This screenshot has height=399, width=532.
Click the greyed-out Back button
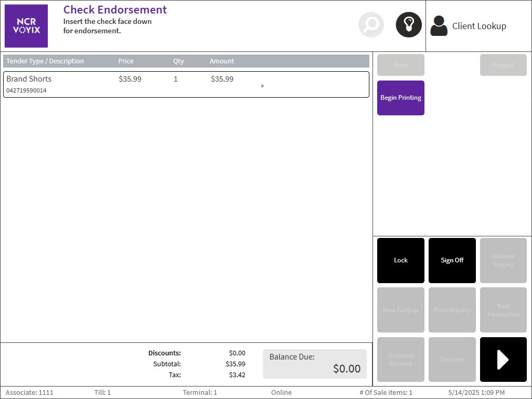point(401,65)
